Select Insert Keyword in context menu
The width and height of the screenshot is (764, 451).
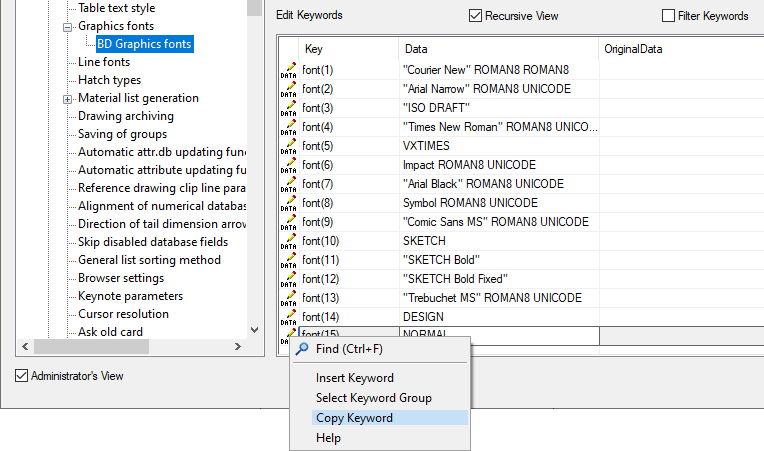[354, 378]
